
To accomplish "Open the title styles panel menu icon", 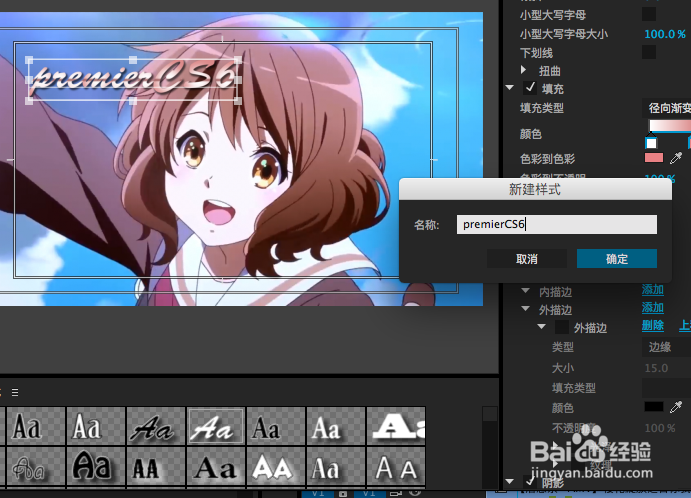I will coord(15,392).
